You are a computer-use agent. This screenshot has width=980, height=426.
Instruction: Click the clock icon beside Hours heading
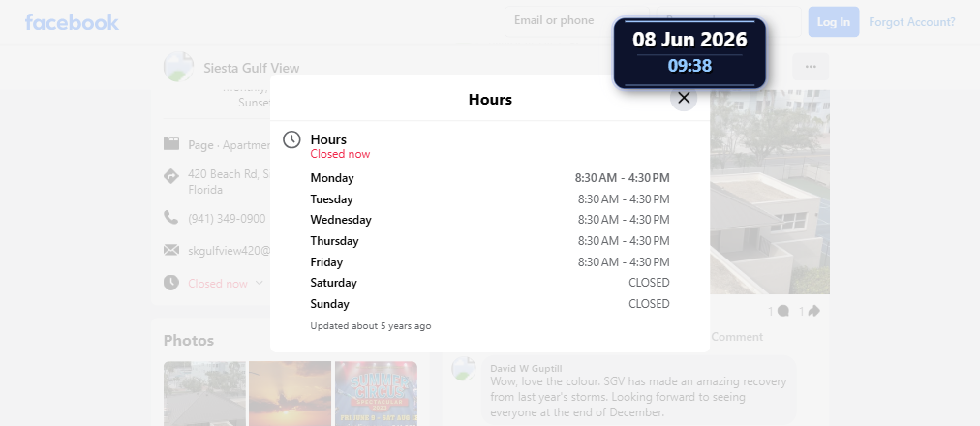(291, 140)
